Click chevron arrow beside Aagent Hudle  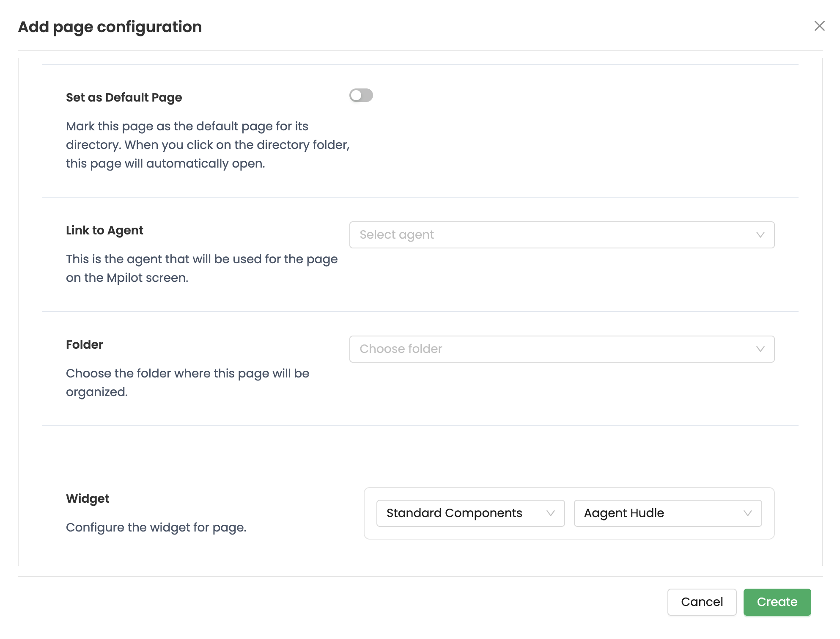pos(747,513)
